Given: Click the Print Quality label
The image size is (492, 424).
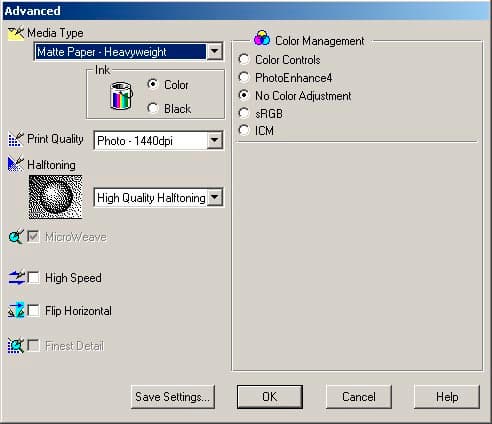Looking at the screenshot, I should tap(55, 139).
